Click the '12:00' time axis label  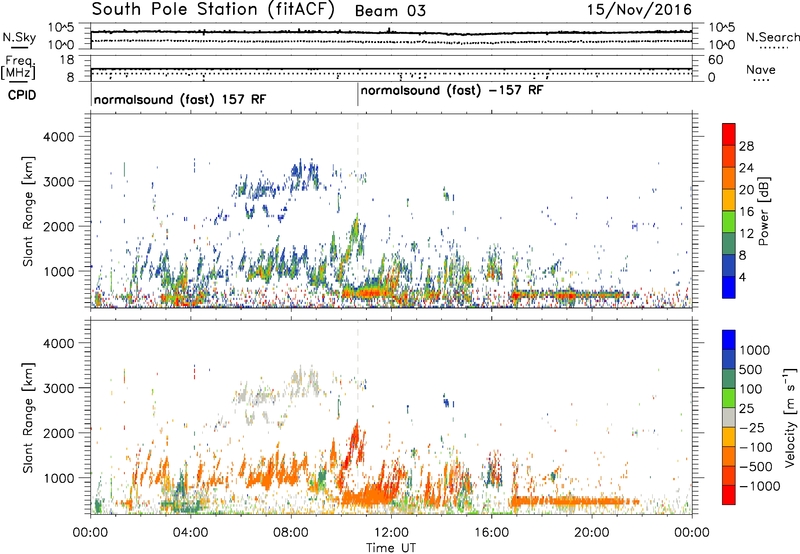tap(391, 533)
